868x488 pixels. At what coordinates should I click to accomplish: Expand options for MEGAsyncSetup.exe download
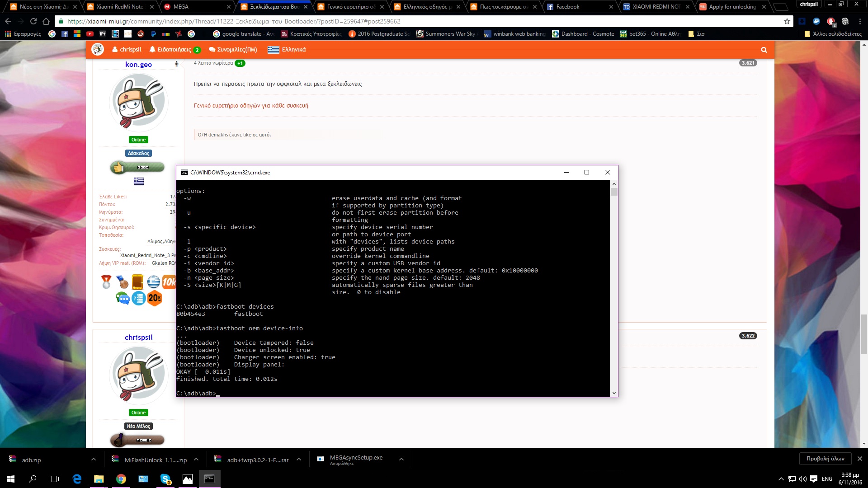401,460
